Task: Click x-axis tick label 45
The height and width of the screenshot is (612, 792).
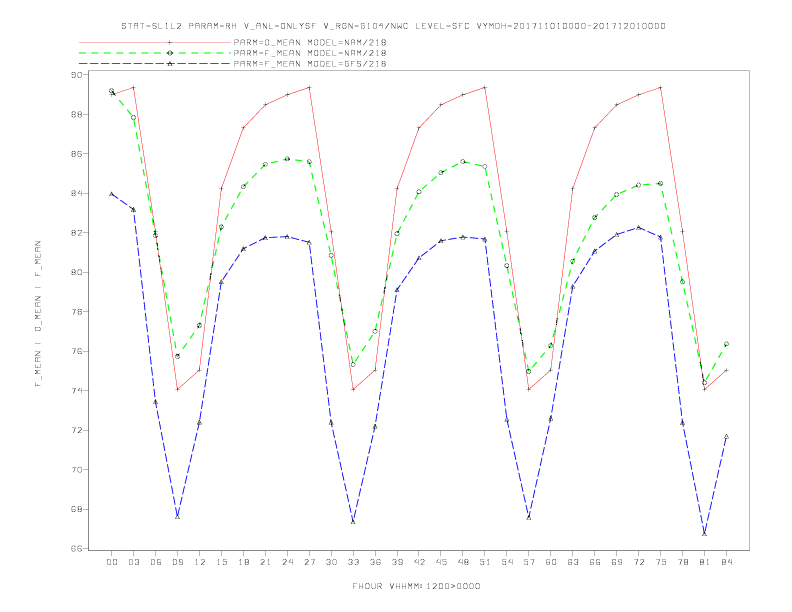Action: pos(441,562)
